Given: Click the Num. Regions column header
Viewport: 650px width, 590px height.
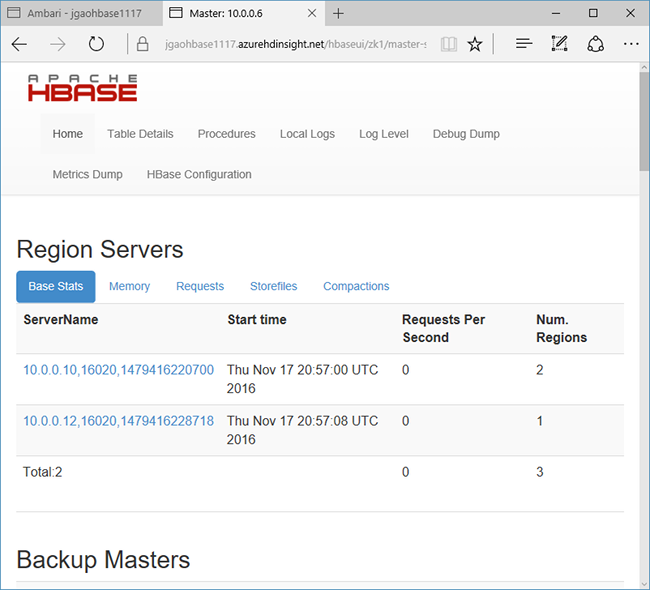Looking at the screenshot, I should [561, 328].
